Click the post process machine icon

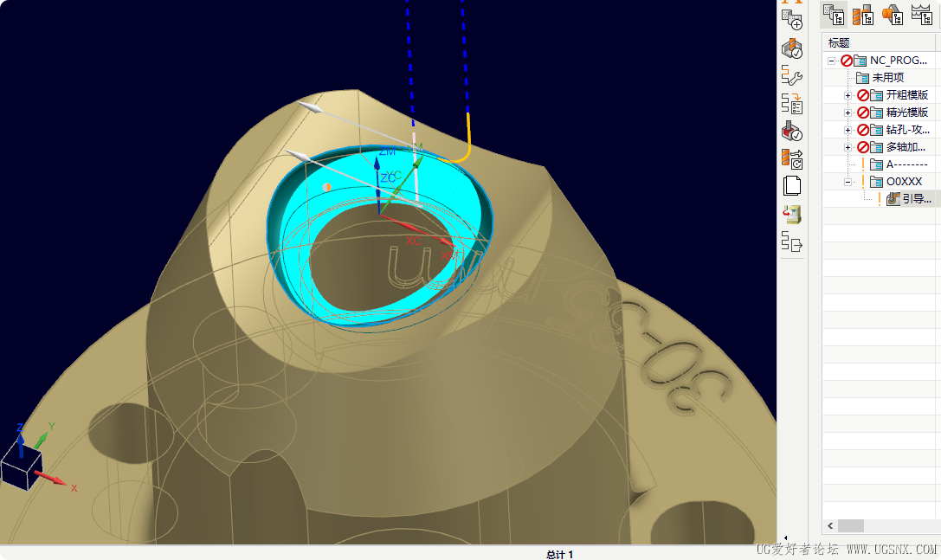(792, 215)
